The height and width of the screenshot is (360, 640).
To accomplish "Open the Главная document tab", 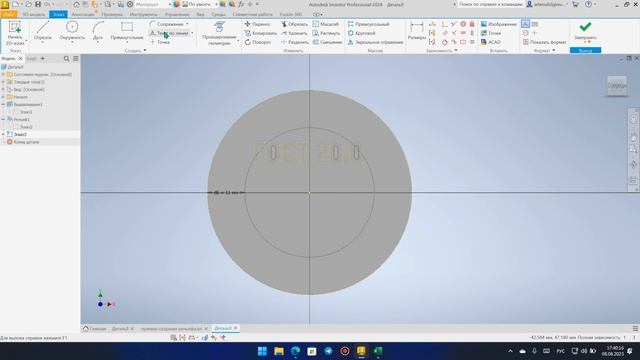I will (94, 329).
